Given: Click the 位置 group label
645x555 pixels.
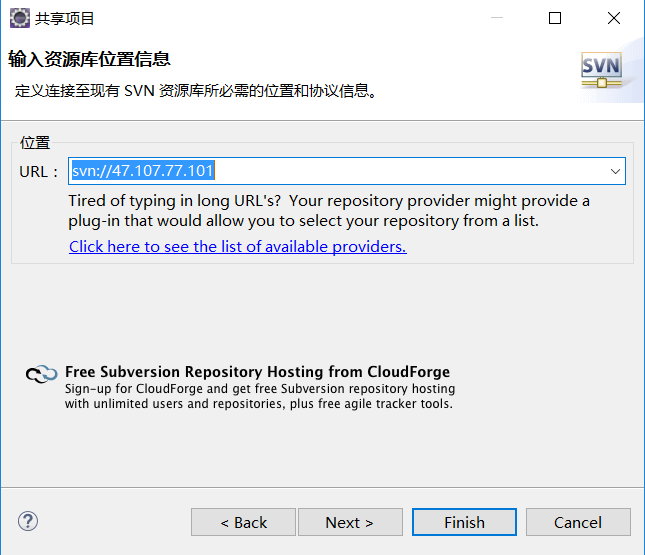Looking at the screenshot, I should pyautogui.click(x=35, y=143).
